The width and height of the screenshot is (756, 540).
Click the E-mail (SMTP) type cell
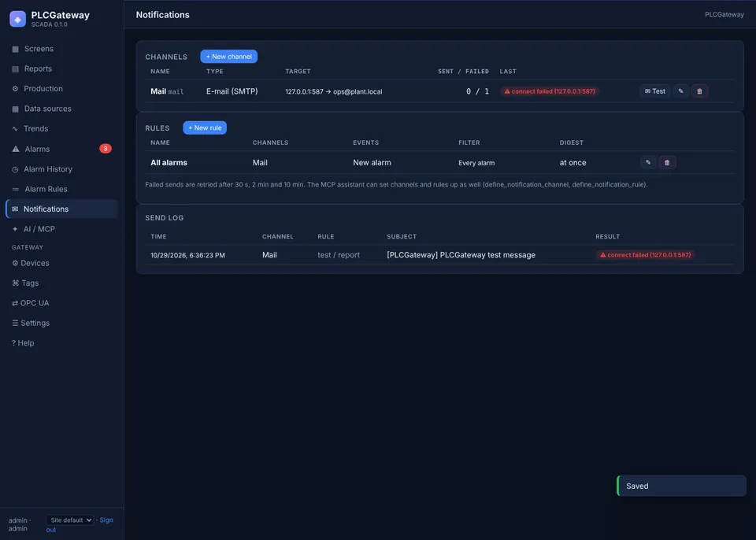click(232, 91)
